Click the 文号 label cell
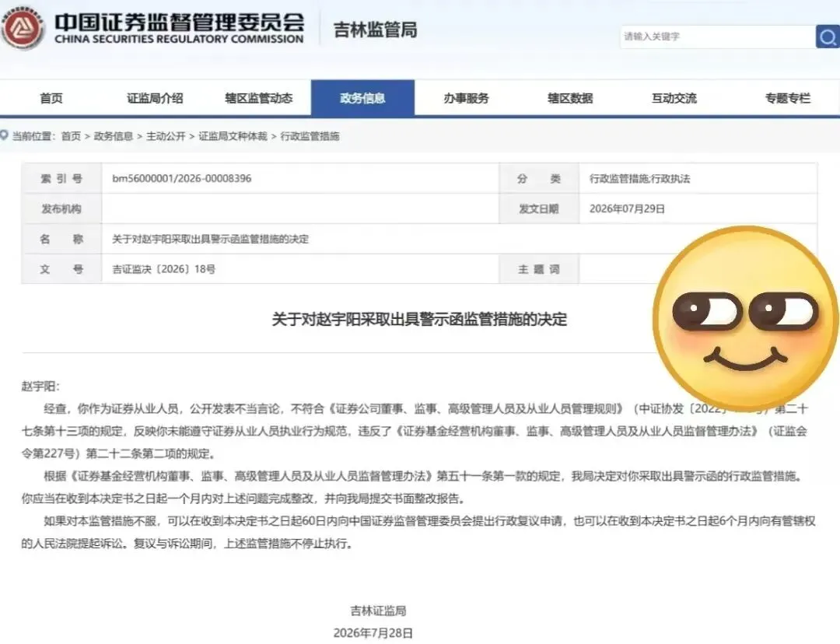This screenshot has height=644, width=840. 61,269
